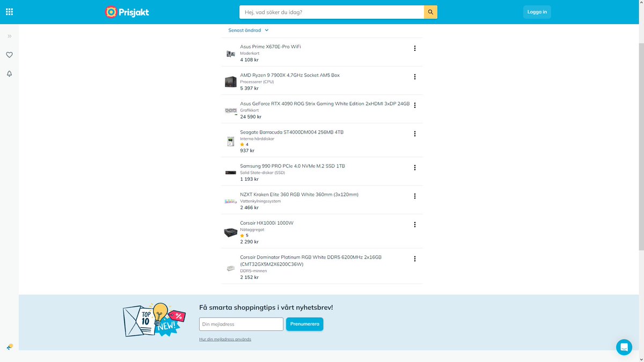This screenshot has width=644, height=362.
Task: Open options menu for Corsair Dominator Platinum
Action: click(415, 258)
